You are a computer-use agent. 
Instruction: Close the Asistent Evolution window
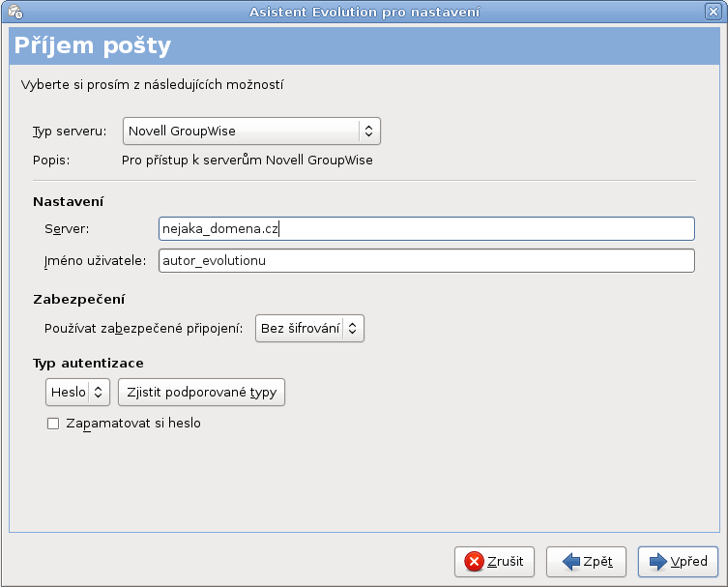[713, 12]
